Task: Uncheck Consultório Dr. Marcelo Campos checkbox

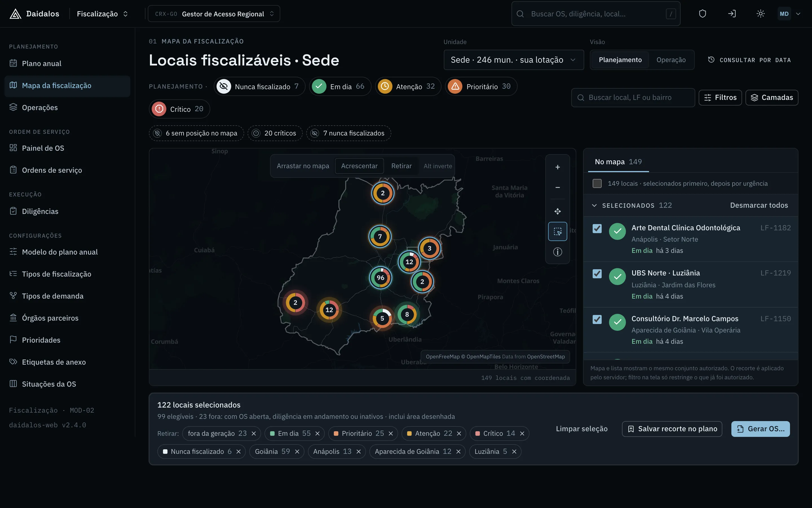Action: pos(597,319)
